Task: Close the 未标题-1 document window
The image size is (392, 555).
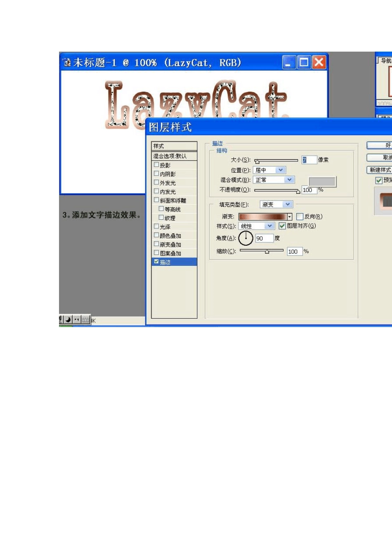Action: (x=319, y=63)
